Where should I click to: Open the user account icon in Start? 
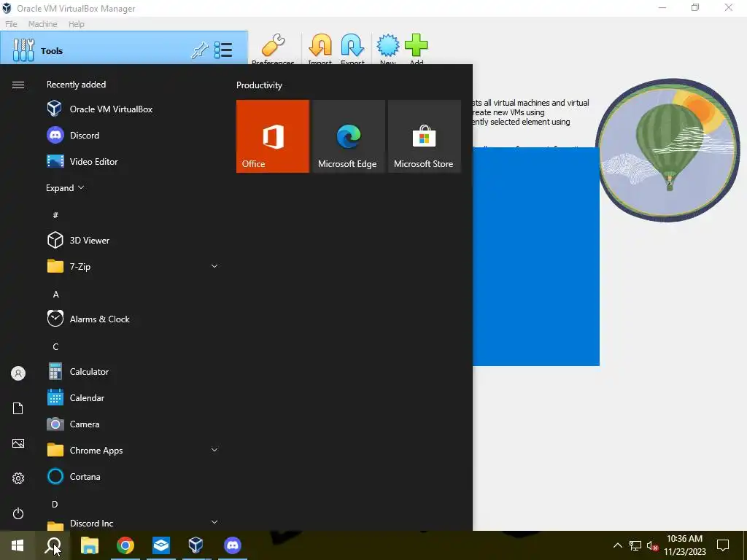point(18,373)
